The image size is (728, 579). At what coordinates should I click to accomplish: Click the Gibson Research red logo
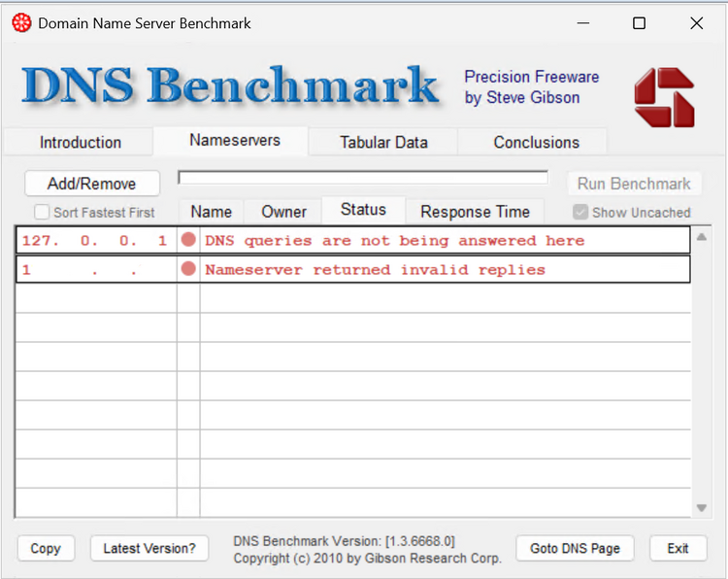click(x=664, y=97)
